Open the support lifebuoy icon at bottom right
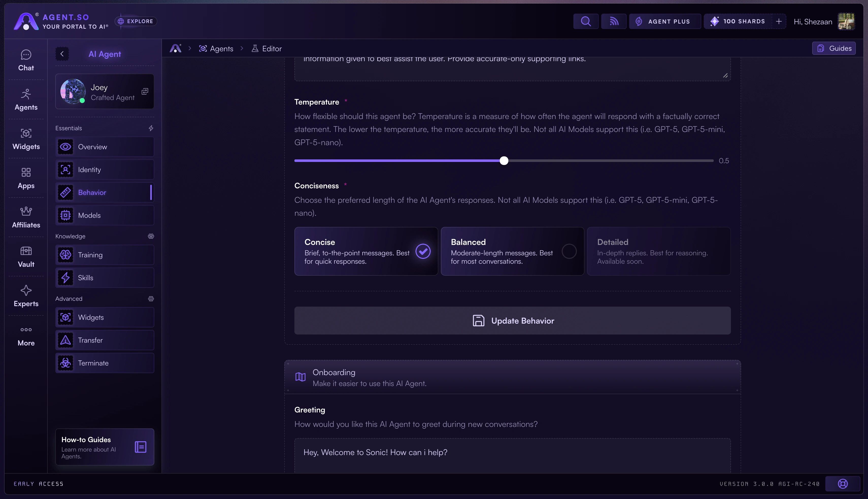The image size is (868, 499). point(843,484)
